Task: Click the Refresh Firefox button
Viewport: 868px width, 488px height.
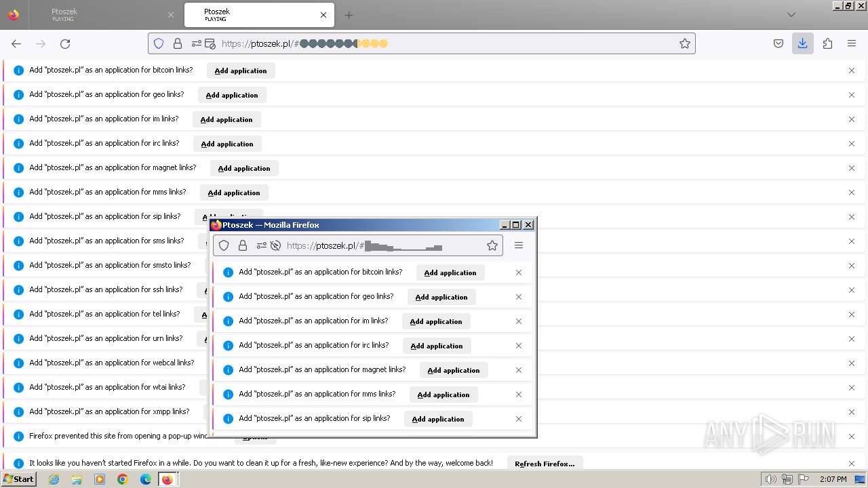Action: click(545, 464)
